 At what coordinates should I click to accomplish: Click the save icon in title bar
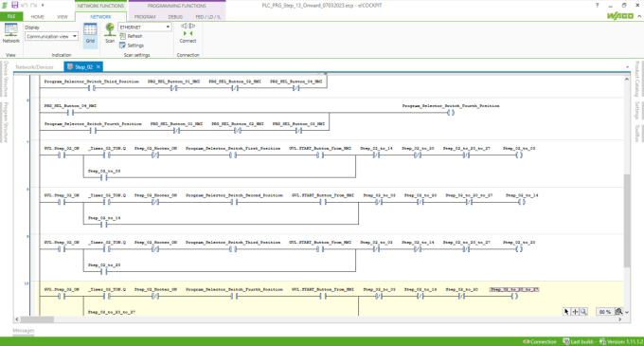point(15,6)
